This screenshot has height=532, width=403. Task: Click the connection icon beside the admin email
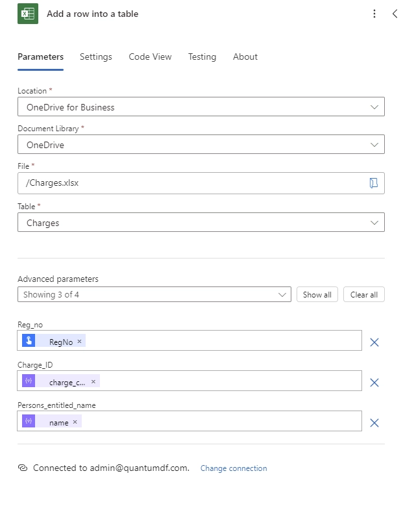tap(24, 468)
